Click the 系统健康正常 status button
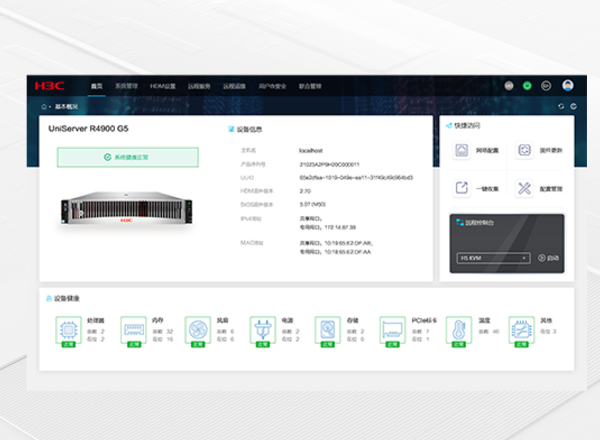This screenshot has width=600, height=440. point(128,157)
